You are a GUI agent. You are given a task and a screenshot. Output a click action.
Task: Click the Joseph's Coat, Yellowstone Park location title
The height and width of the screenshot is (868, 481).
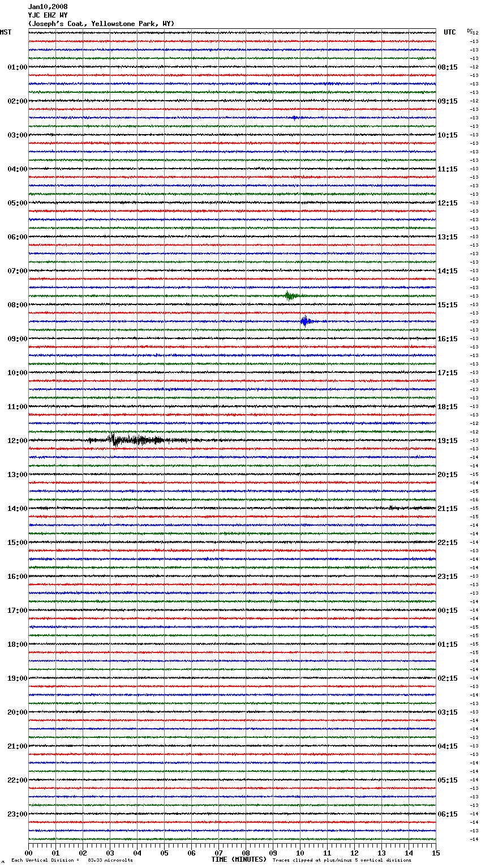(x=101, y=24)
